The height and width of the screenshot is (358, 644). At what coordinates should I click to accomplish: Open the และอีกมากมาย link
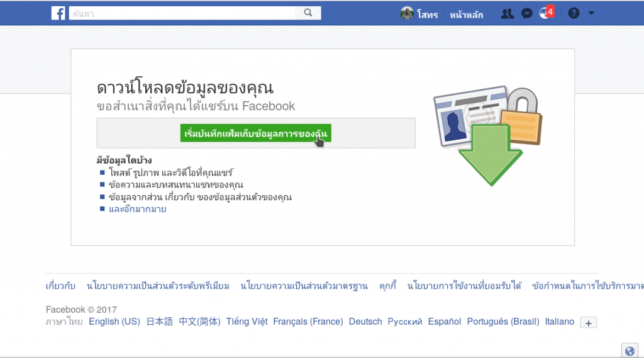click(x=138, y=210)
